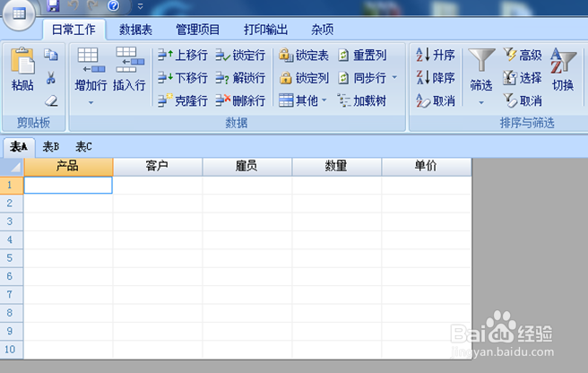588x373 pixels.
Task: Click the Cut scissors icon
Action: coord(51,78)
